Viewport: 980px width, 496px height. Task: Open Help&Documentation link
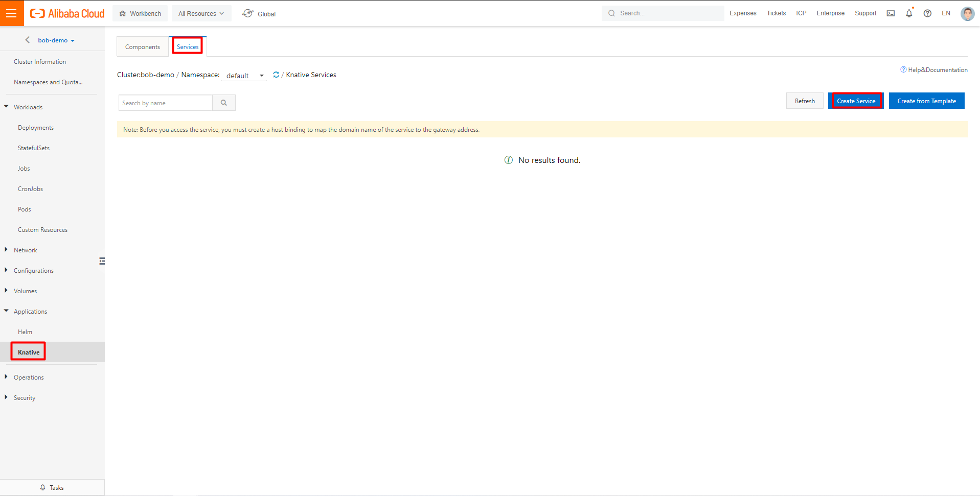coord(933,70)
